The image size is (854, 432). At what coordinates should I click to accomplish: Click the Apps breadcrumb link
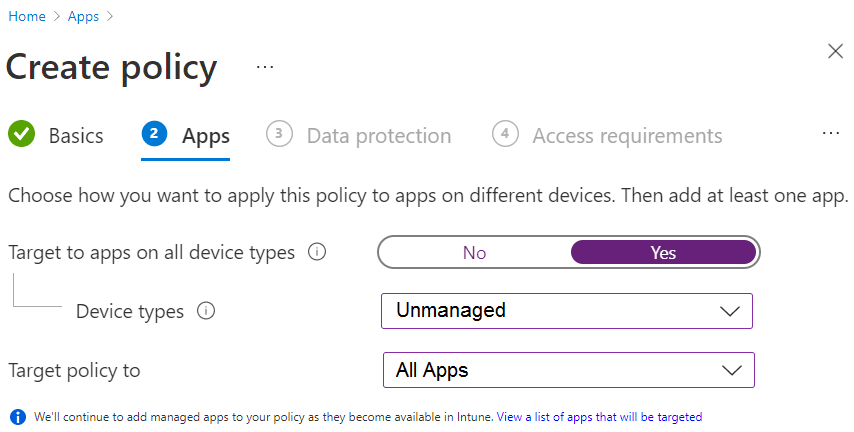[x=83, y=16]
